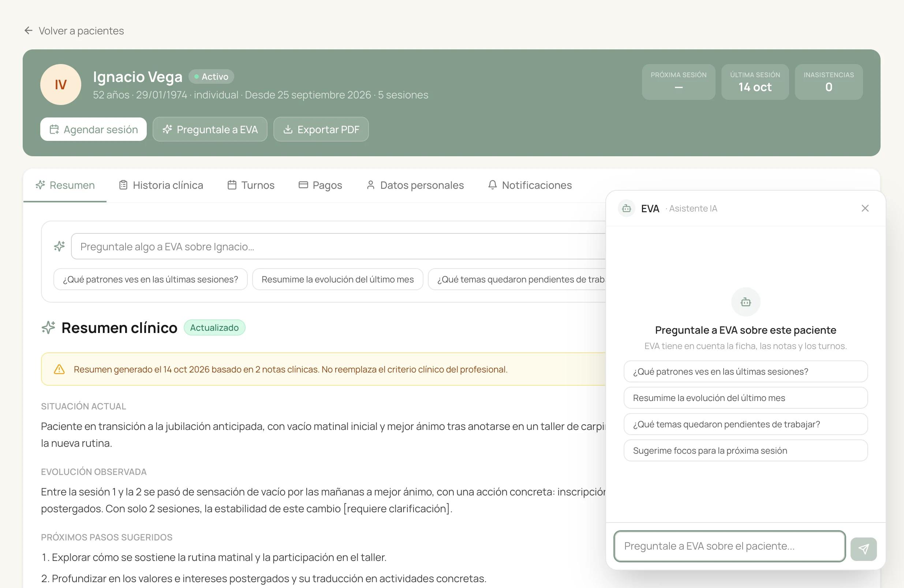Click the Actualizado badge

coord(214,327)
